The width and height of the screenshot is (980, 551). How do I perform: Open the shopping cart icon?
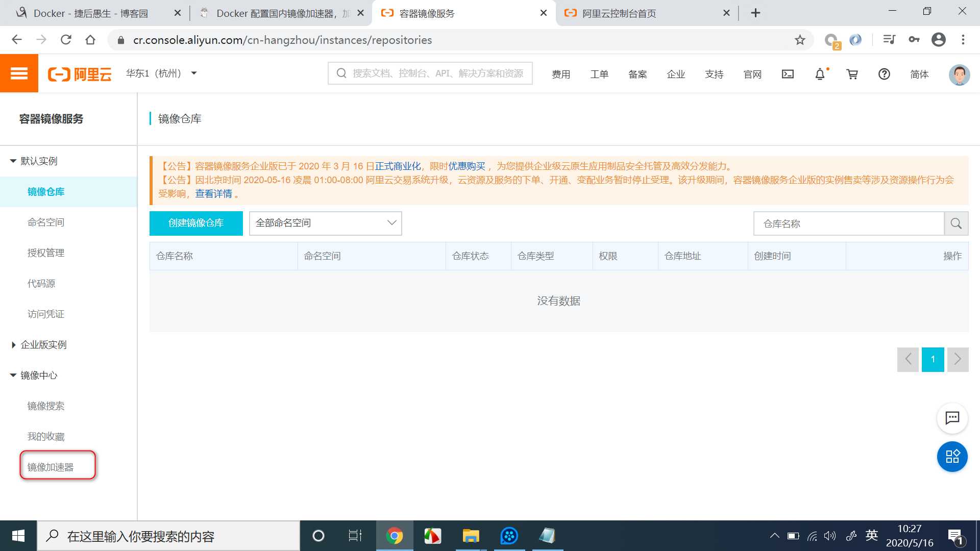click(x=852, y=74)
